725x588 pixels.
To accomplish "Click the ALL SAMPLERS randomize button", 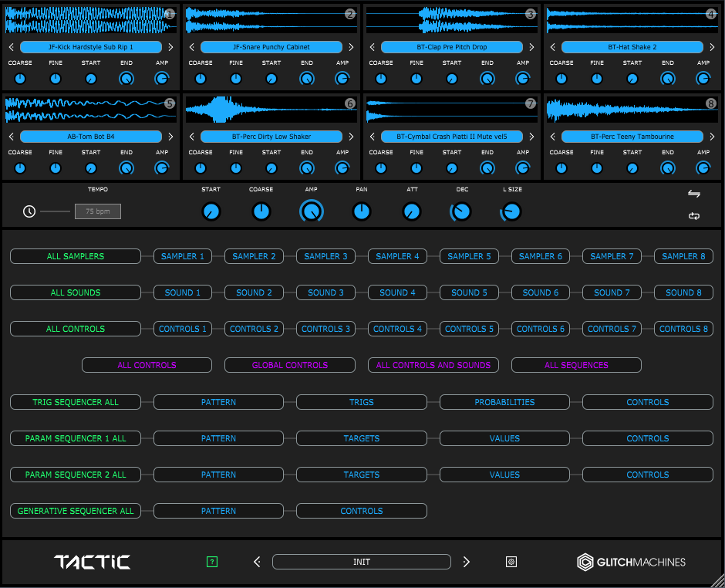I will (76, 256).
